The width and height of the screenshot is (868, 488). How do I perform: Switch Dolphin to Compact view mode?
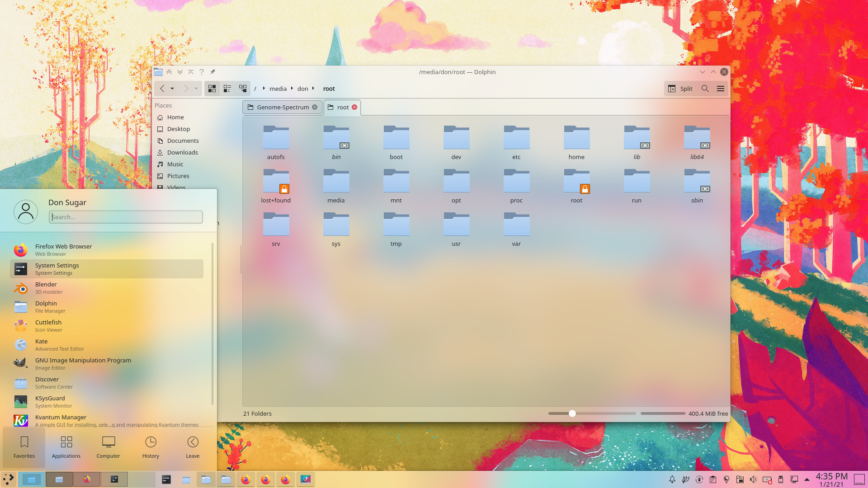click(x=227, y=89)
